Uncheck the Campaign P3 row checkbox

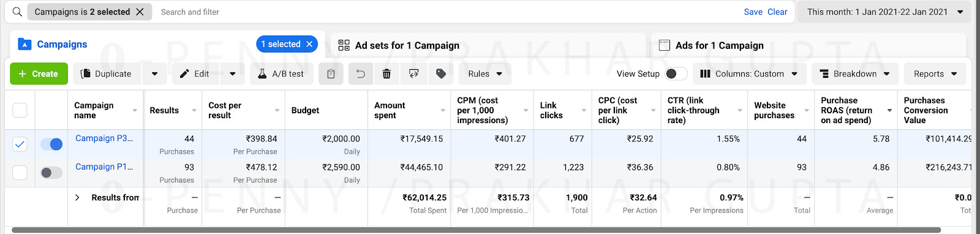click(x=20, y=144)
